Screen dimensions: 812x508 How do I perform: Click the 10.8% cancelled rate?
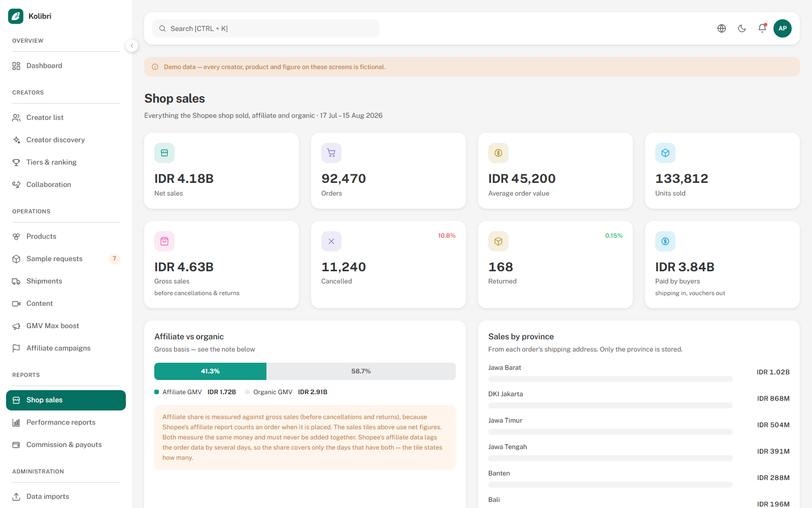(x=447, y=236)
